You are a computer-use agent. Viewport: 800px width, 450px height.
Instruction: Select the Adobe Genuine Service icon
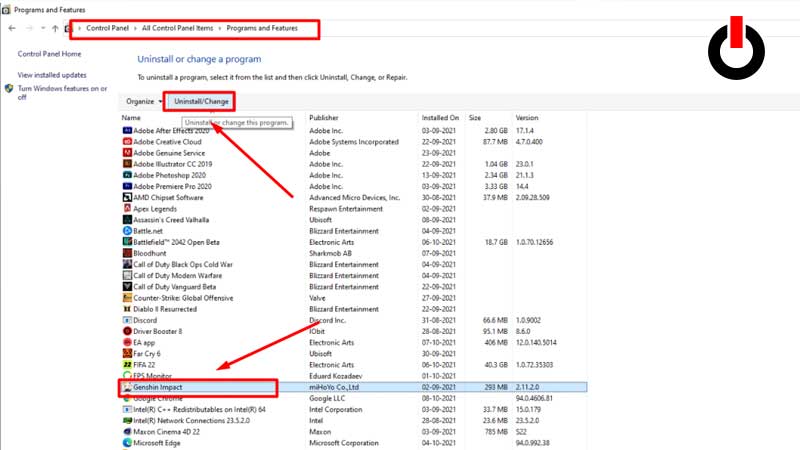(127, 153)
